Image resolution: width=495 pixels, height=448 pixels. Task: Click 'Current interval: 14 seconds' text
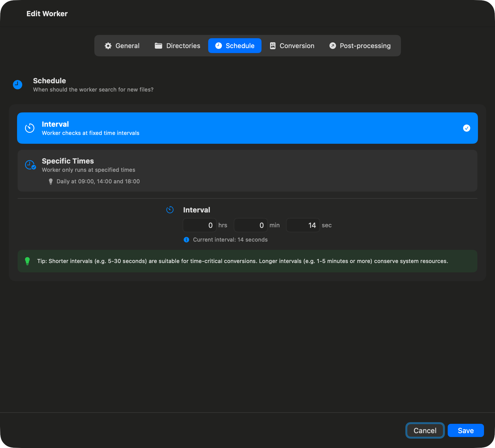tap(230, 240)
